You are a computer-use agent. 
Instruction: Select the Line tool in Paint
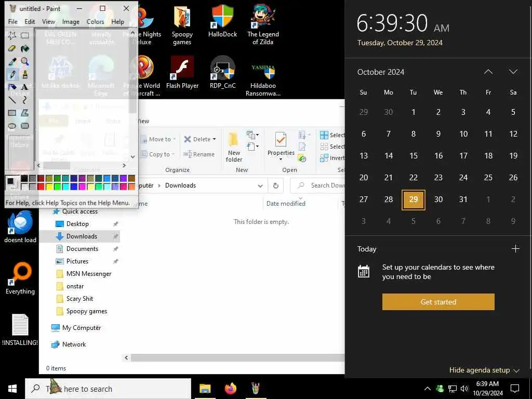[x=12, y=100]
